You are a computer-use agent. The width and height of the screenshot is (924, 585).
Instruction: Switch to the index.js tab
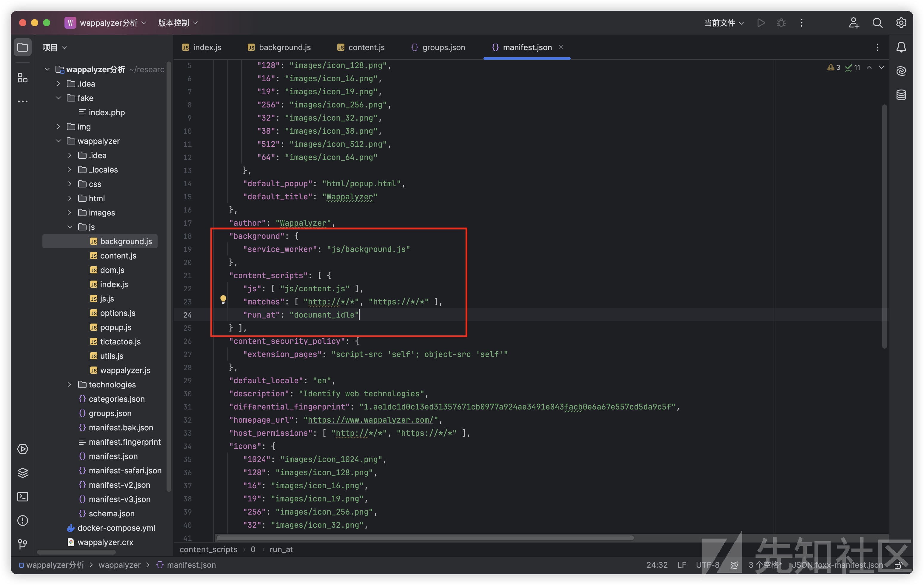(201, 47)
